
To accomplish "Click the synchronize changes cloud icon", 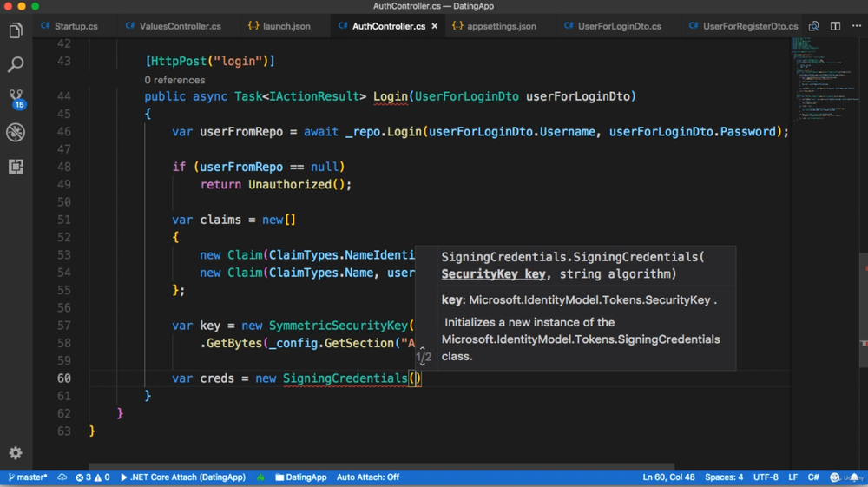I will (x=62, y=477).
